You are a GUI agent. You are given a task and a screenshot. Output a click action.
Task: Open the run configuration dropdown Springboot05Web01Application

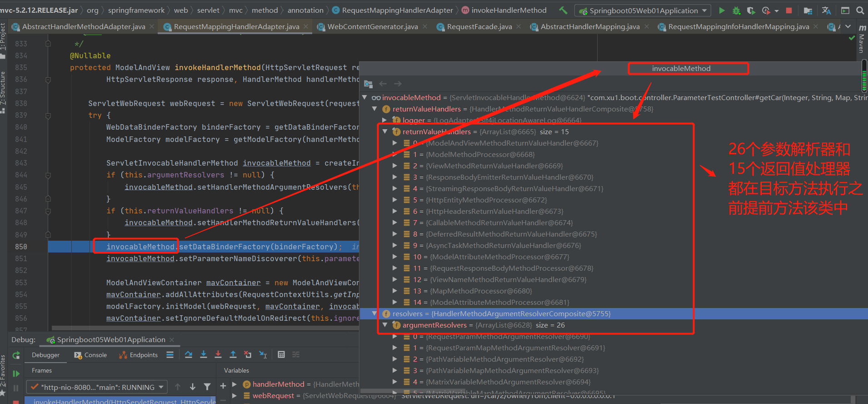click(x=643, y=10)
